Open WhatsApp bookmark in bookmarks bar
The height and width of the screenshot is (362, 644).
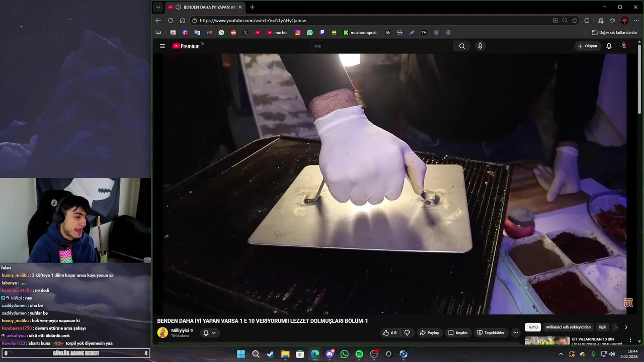tap(310, 33)
